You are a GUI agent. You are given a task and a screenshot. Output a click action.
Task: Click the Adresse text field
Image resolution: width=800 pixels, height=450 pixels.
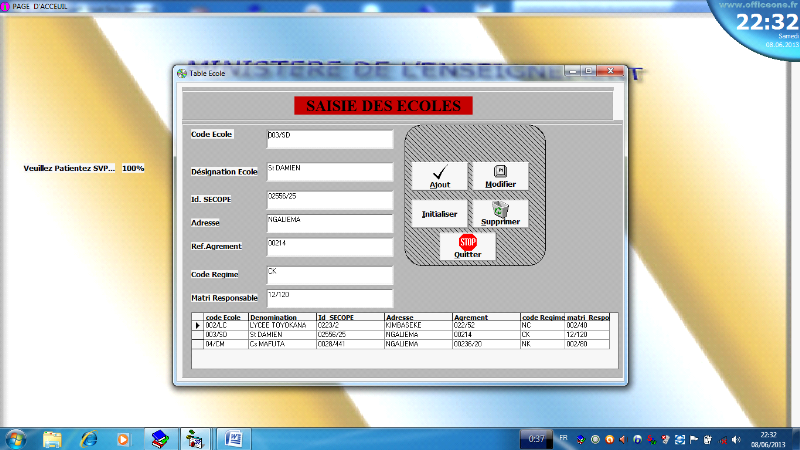[330, 222]
